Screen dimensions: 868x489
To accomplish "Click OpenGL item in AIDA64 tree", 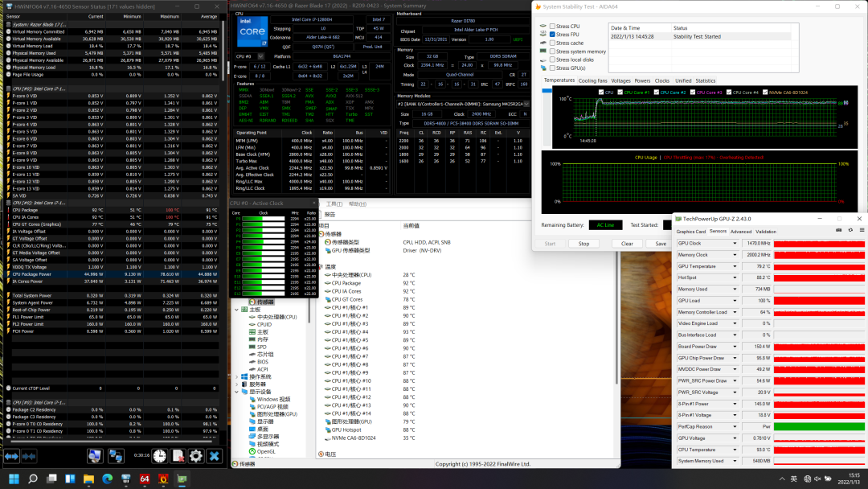I will click(266, 451).
